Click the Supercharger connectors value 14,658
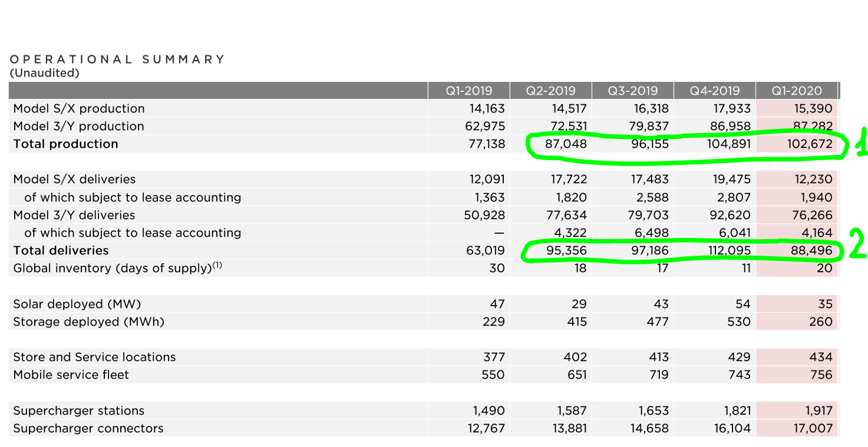868x447 pixels. [650, 428]
